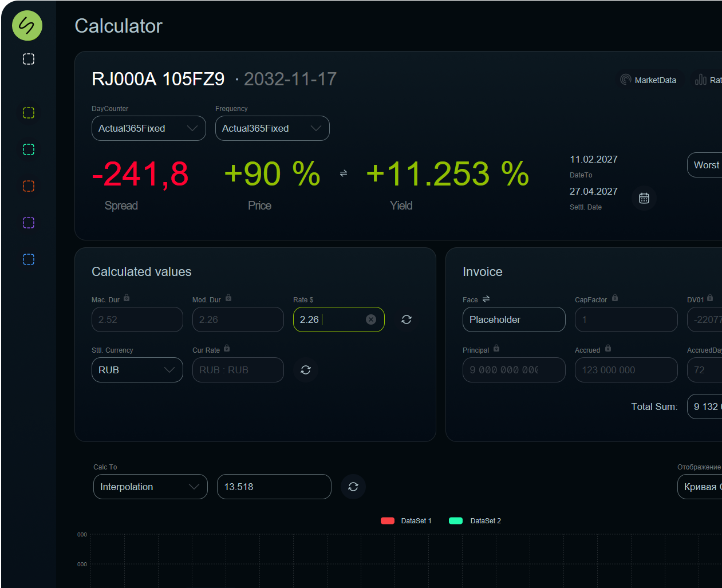This screenshot has height=588, width=722.
Task: Refresh the Rate $ value
Action: pyautogui.click(x=407, y=319)
